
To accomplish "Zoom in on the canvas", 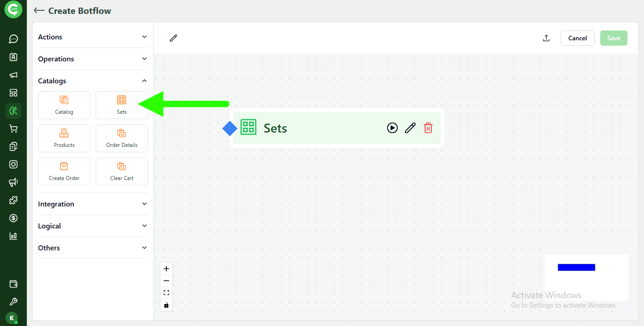I will pos(166,268).
